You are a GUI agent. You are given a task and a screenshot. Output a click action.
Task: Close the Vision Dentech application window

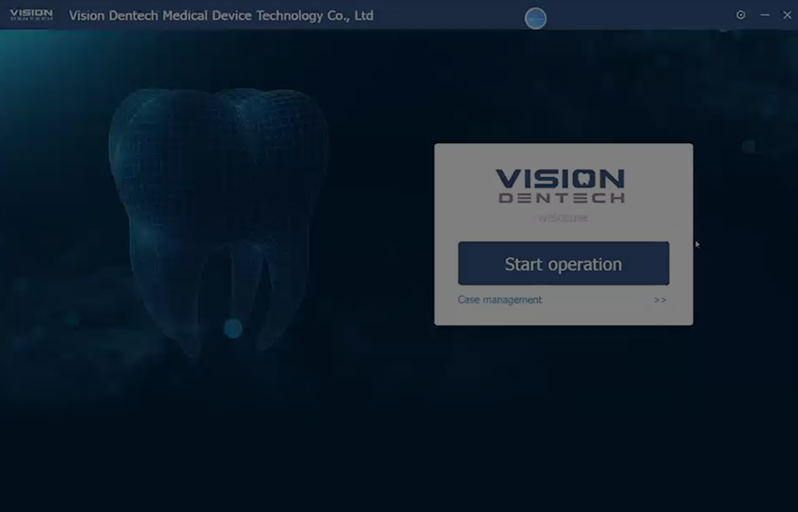pos(786,15)
